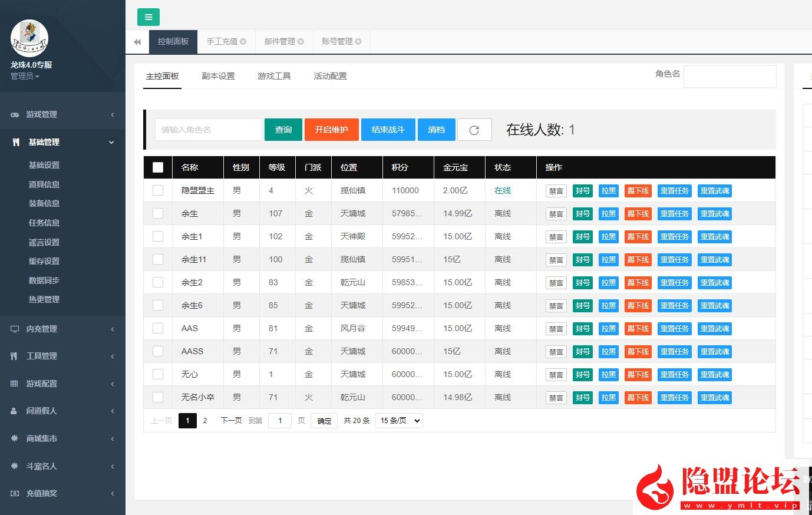
Task: Select the 游戏管理 gamepad icon in sidebar
Action: point(14,114)
